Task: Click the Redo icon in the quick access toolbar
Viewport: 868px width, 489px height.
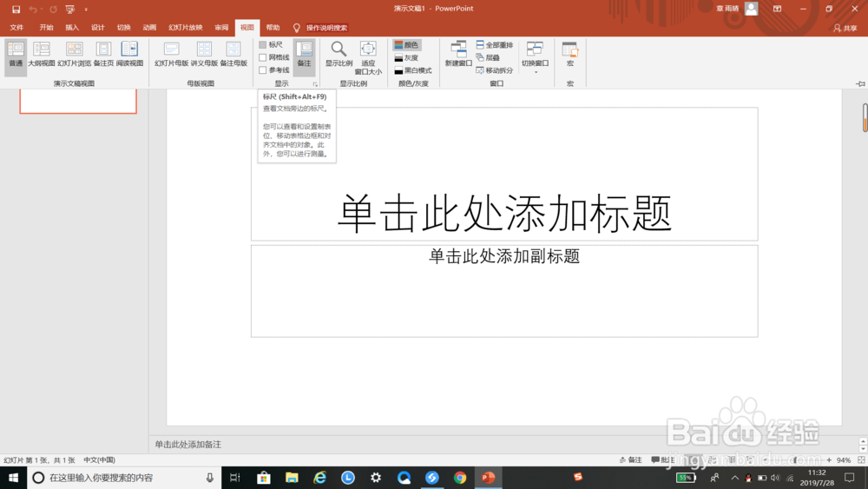Action: coord(53,10)
